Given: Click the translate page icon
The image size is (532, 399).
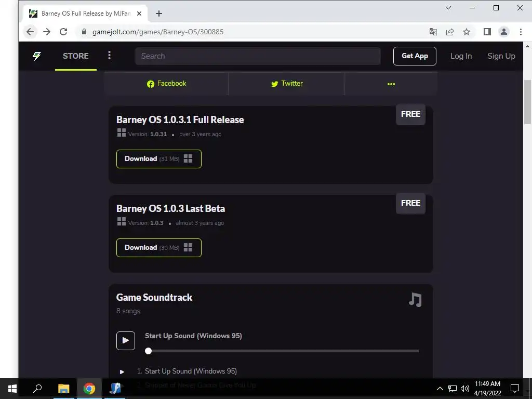Looking at the screenshot, I should (x=433, y=32).
